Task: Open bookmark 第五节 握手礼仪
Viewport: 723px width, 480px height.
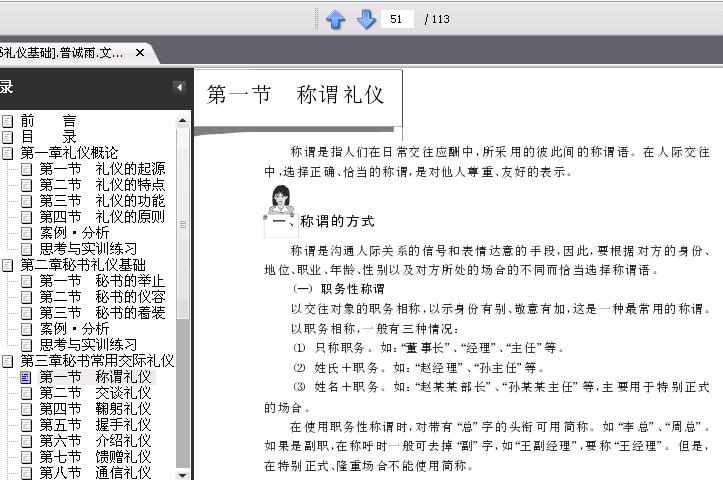Action: coord(95,425)
